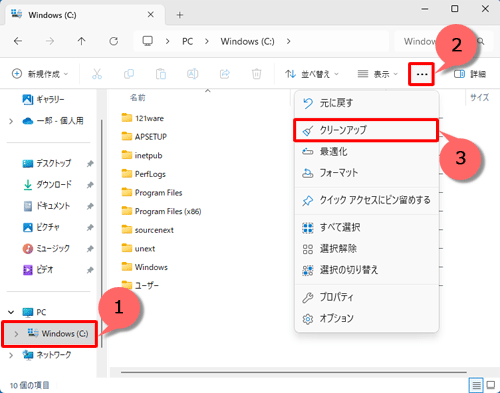Click PC in the address bar breadcrumb
This screenshot has height=393, width=500.
click(x=187, y=41)
